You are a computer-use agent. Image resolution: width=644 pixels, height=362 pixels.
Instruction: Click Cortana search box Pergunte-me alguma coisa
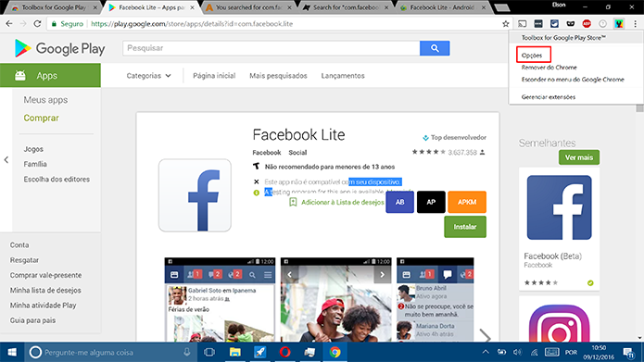tap(112, 352)
